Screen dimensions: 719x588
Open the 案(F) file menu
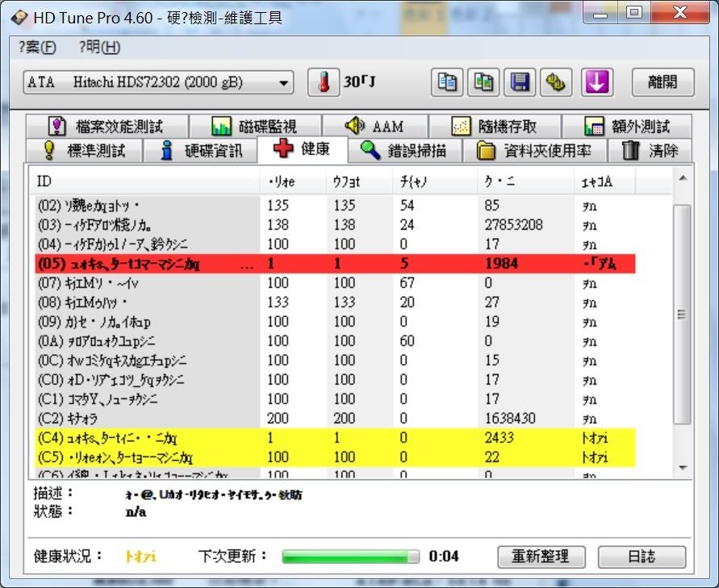pyautogui.click(x=37, y=47)
